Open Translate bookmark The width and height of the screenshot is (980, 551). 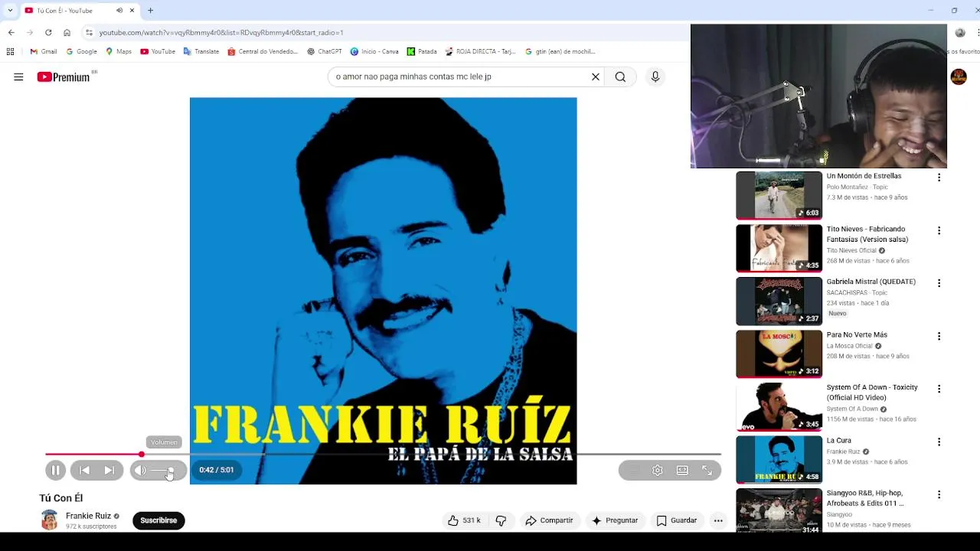[201, 51]
